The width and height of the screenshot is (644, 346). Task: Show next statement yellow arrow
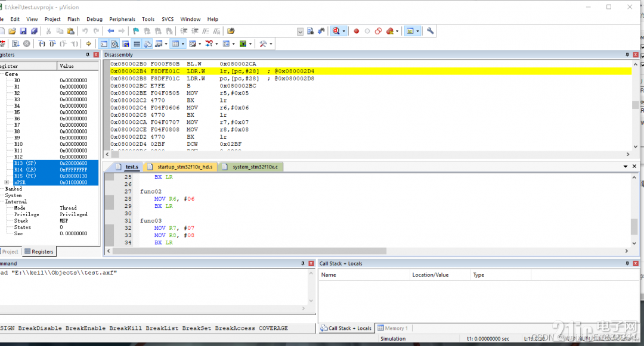tap(88, 44)
